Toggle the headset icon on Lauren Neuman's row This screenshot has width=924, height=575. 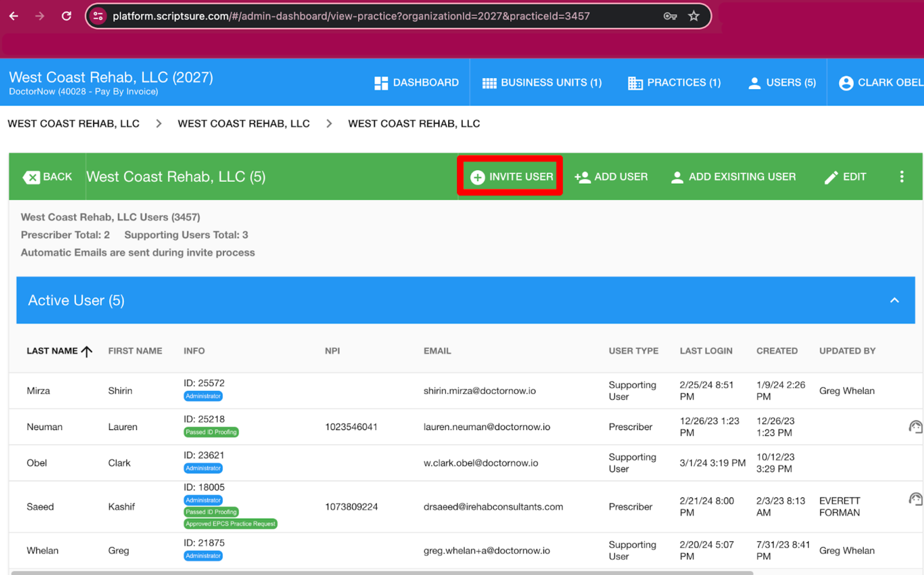[915, 426]
